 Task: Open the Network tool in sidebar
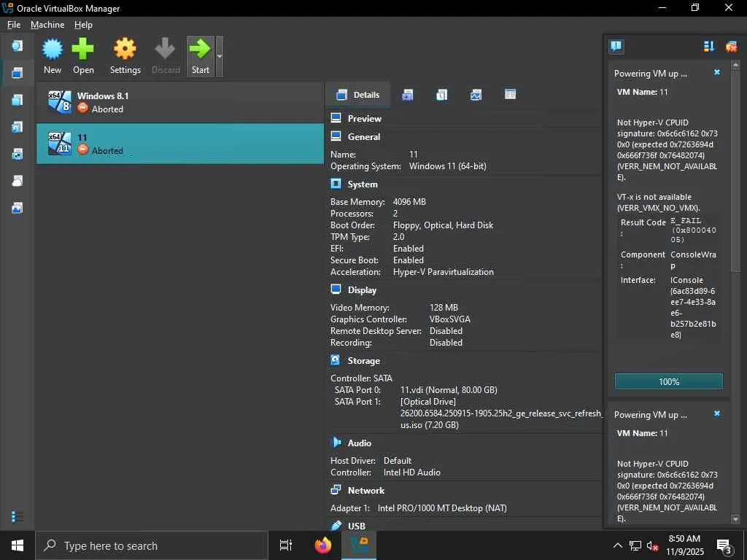point(18,155)
